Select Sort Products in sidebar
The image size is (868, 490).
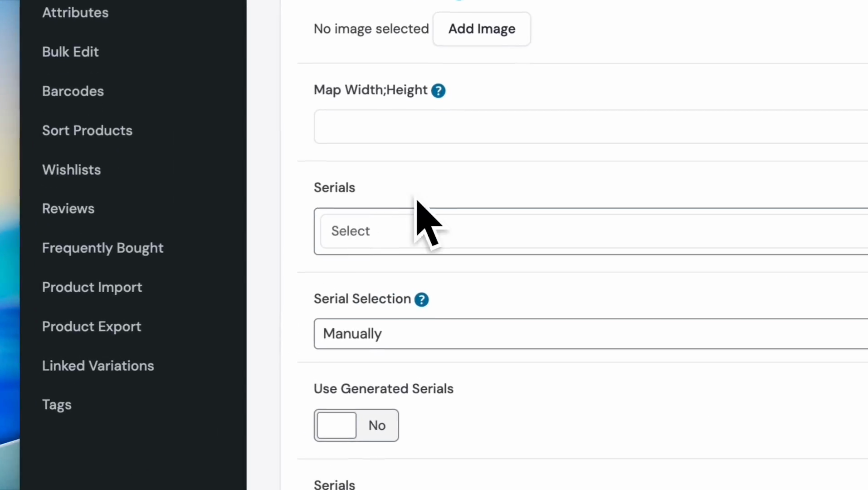pyautogui.click(x=87, y=131)
